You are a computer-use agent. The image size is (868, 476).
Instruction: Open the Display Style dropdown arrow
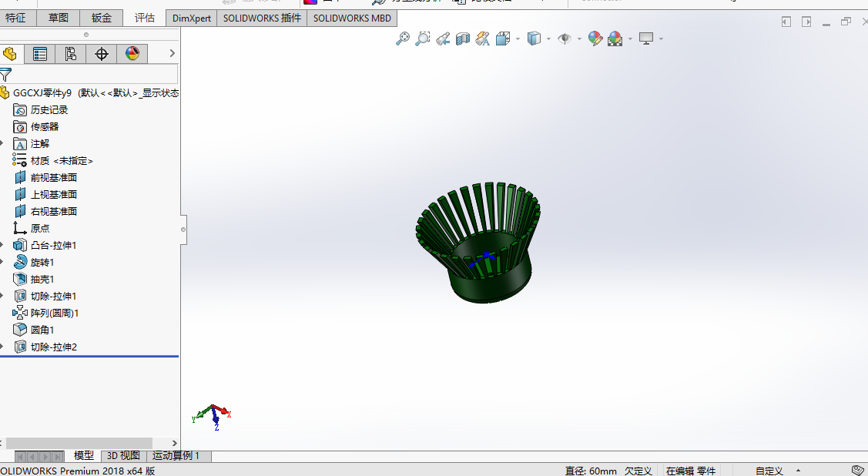coord(548,39)
